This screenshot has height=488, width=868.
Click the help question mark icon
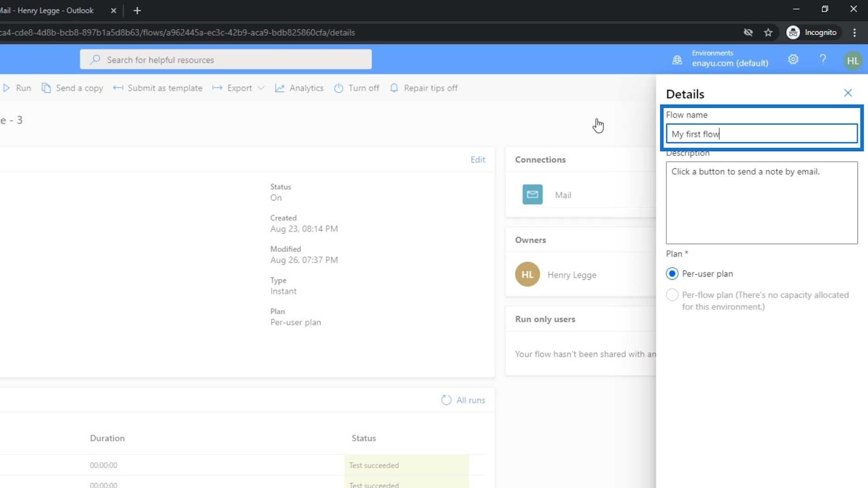[x=823, y=59]
